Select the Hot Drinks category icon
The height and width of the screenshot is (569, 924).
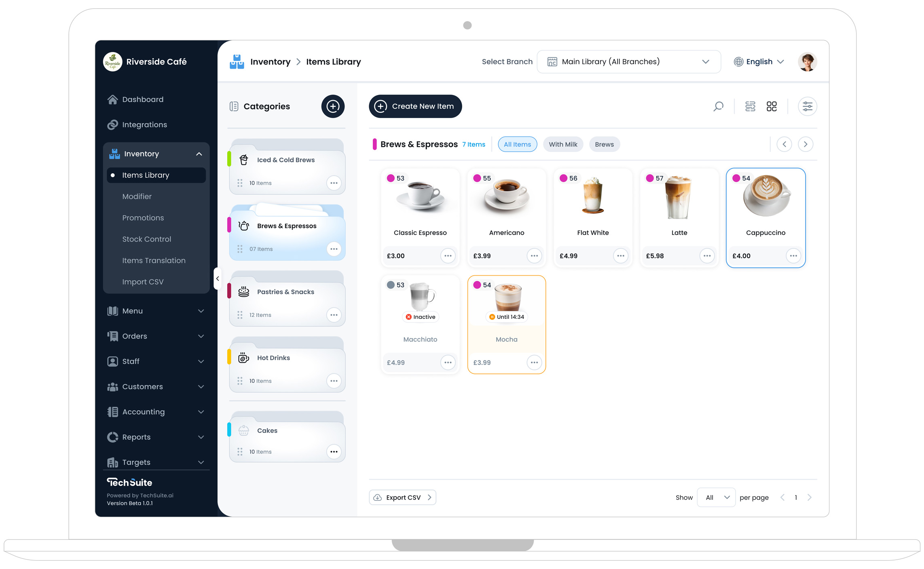tap(243, 357)
